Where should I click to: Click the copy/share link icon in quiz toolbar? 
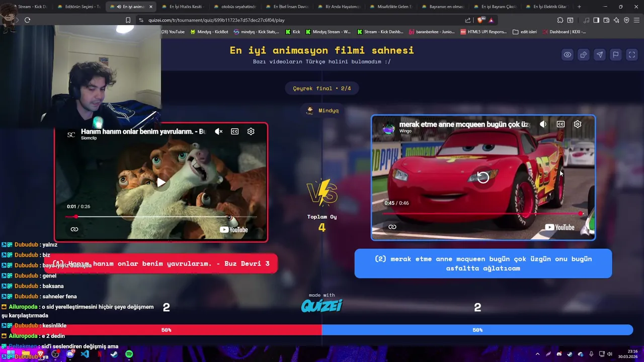click(584, 55)
